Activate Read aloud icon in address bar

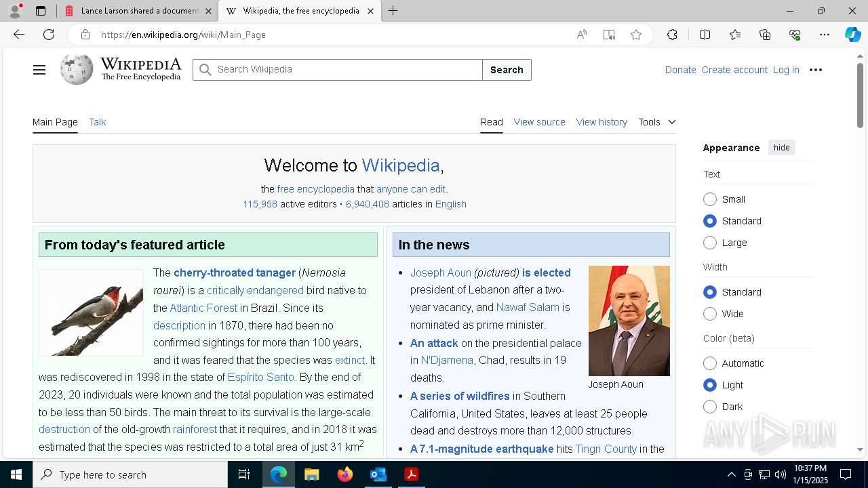point(582,35)
